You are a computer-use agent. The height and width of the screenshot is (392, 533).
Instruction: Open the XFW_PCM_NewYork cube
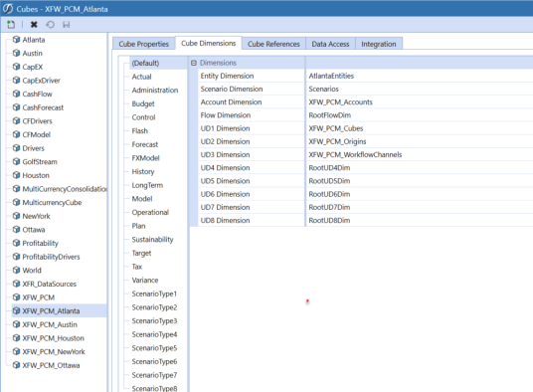pyautogui.click(x=54, y=351)
